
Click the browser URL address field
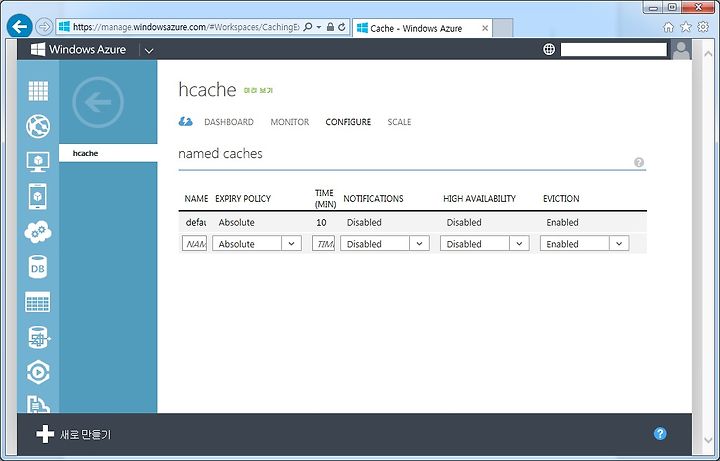click(x=186, y=27)
